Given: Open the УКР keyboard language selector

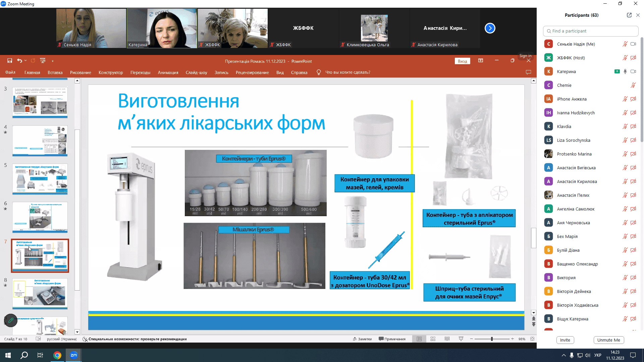Looking at the screenshot, I should [x=598, y=355].
